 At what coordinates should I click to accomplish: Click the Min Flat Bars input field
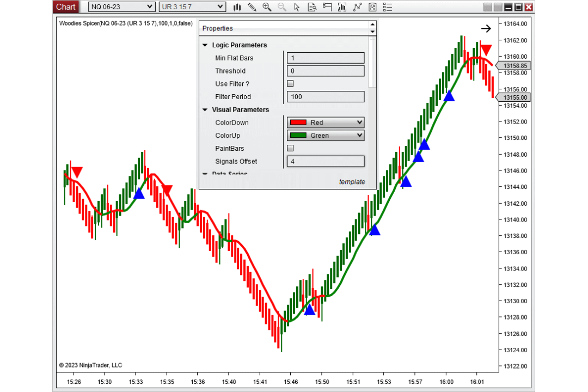pos(326,58)
